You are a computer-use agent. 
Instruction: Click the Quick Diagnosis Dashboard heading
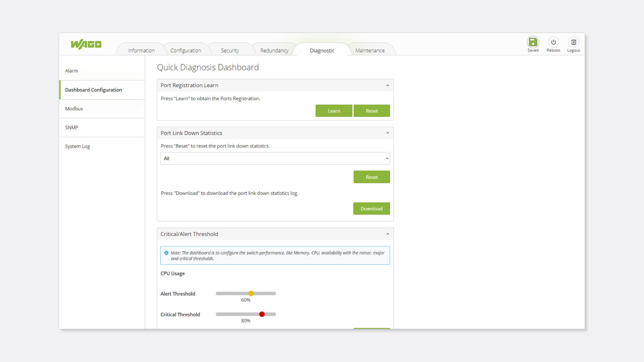pyautogui.click(x=208, y=67)
